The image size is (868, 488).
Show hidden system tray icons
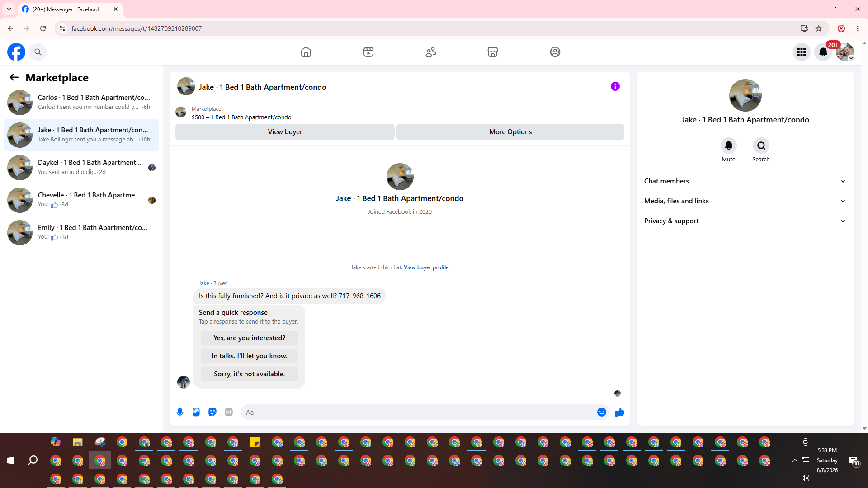tap(794, 460)
